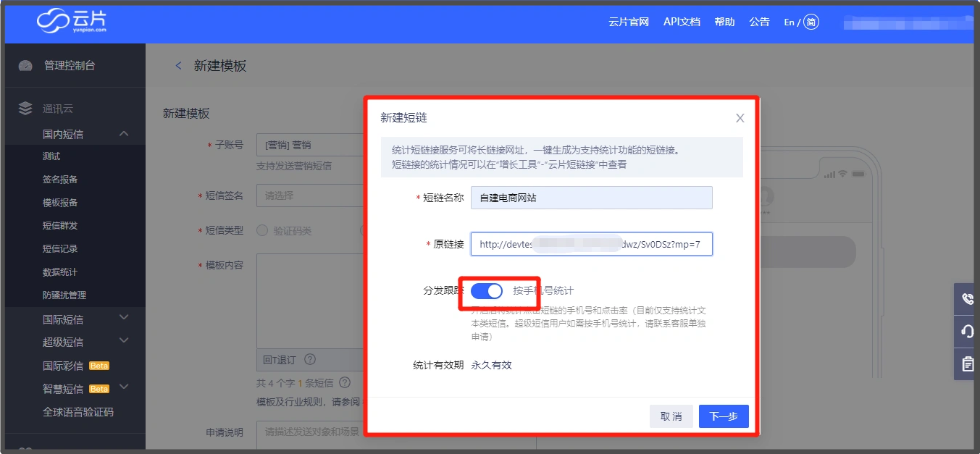Image resolution: width=980 pixels, height=454 pixels.
Task: Expand the 超级短信 menu section
Action: click(x=124, y=340)
